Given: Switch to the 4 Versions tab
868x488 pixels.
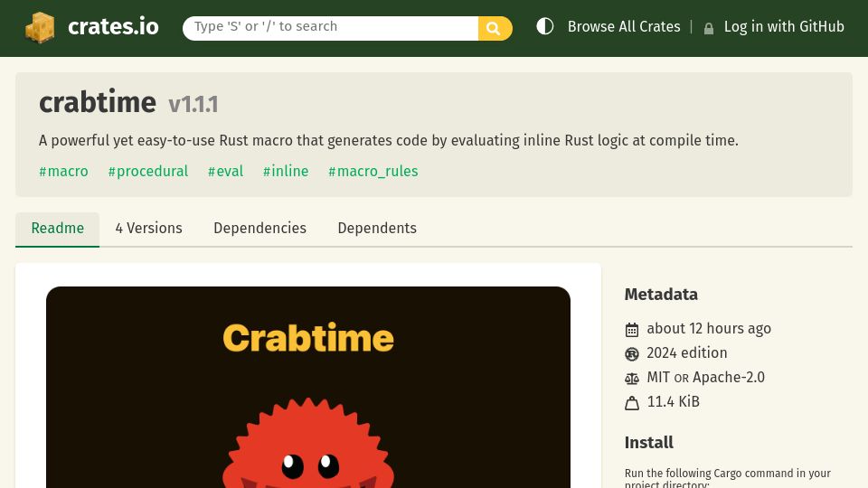Looking at the screenshot, I should [x=148, y=229].
